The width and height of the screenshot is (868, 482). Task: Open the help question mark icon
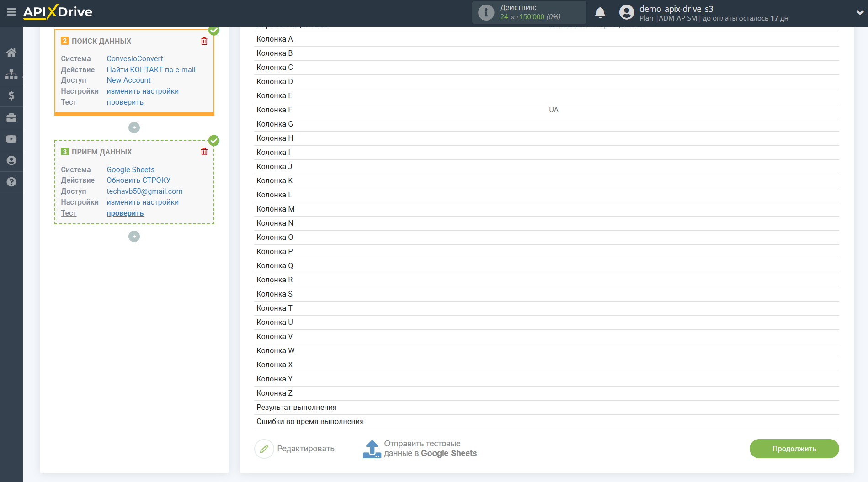[x=11, y=182]
